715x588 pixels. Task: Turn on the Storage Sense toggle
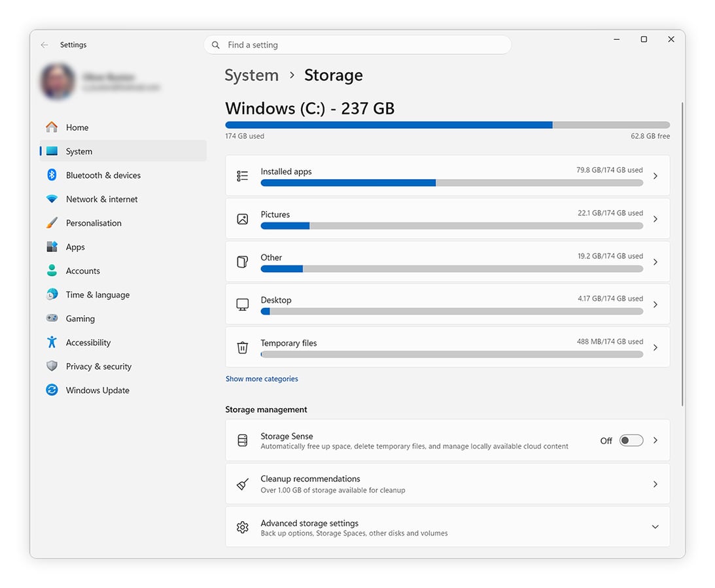click(x=631, y=440)
